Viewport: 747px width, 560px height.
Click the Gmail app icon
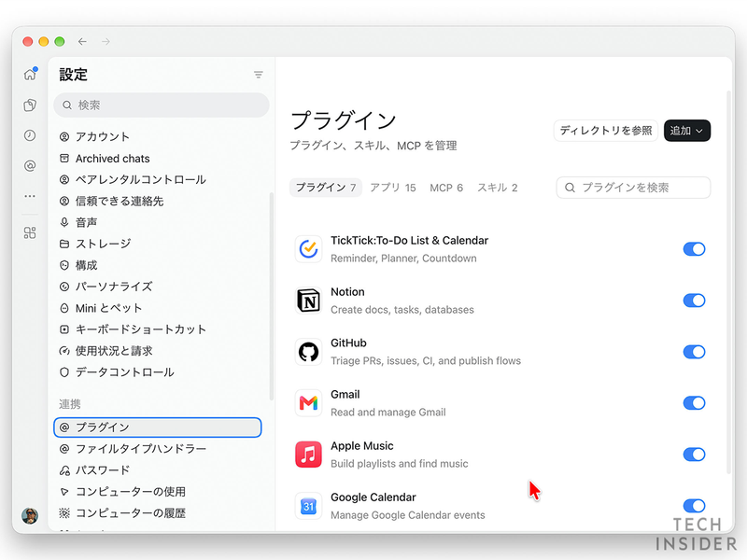point(308,403)
